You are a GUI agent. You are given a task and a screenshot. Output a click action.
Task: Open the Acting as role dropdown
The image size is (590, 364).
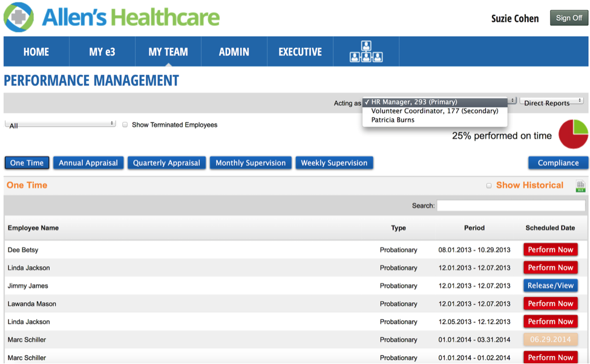click(434, 102)
